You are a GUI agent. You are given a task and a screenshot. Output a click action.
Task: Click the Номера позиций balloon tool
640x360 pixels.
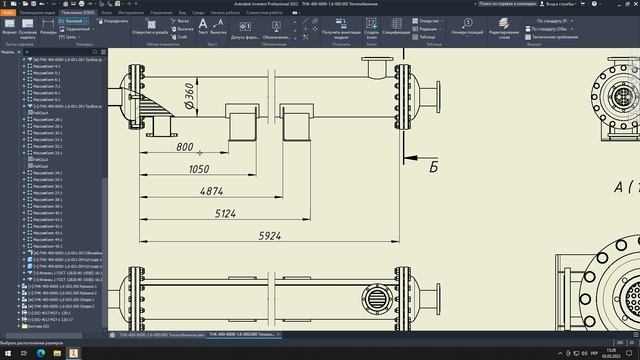467,27
